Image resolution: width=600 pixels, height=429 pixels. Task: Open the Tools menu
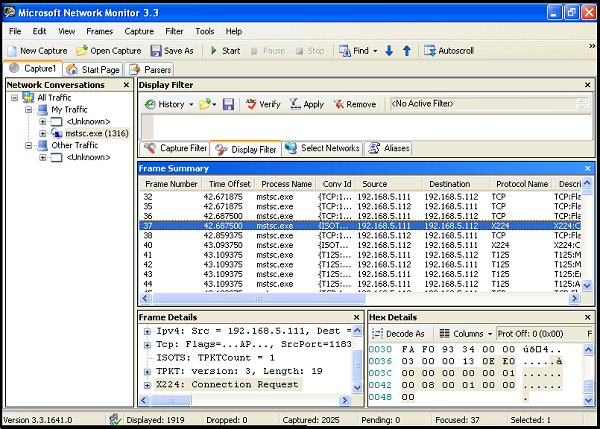[x=205, y=31]
